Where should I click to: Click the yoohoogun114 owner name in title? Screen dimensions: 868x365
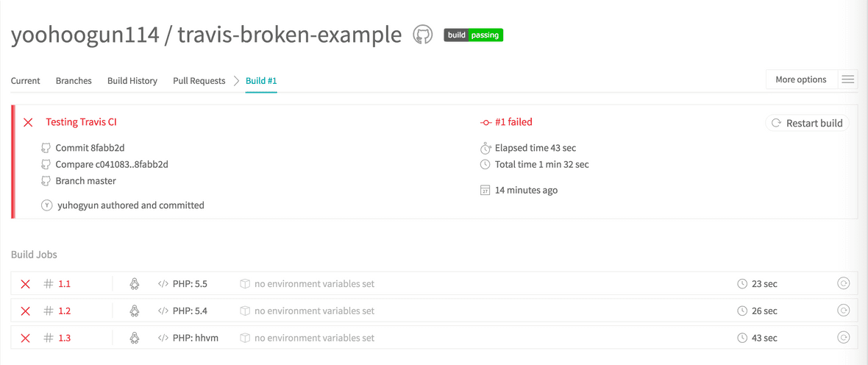(x=85, y=35)
